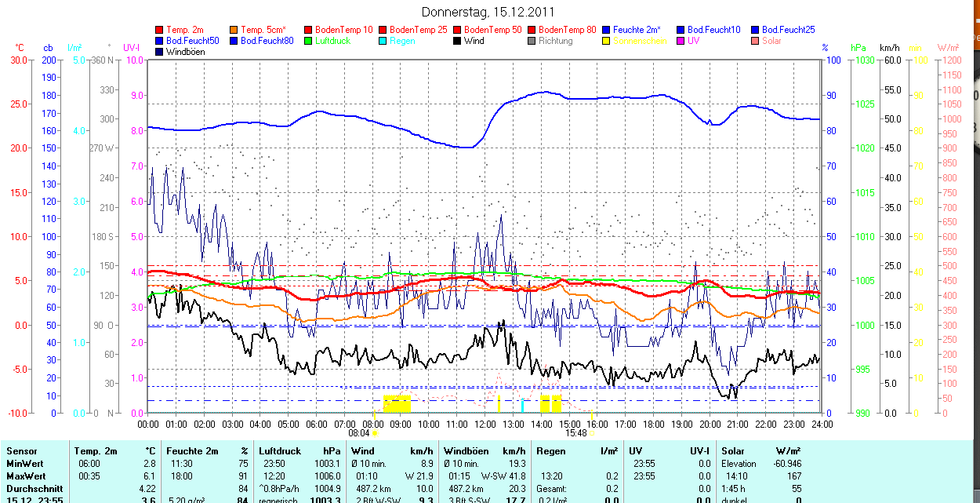Click the sunset marker at 15:48
The width and height of the screenshot is (980, 503).
click(591, 432)
